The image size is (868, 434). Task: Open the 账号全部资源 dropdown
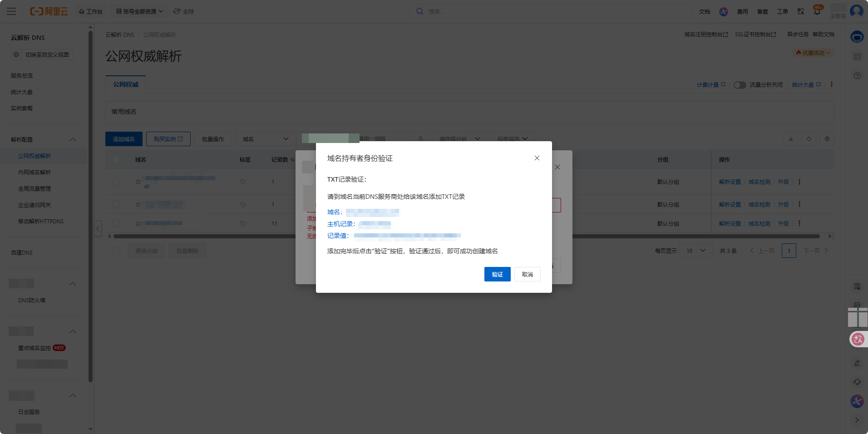click(x=139, y=11)
